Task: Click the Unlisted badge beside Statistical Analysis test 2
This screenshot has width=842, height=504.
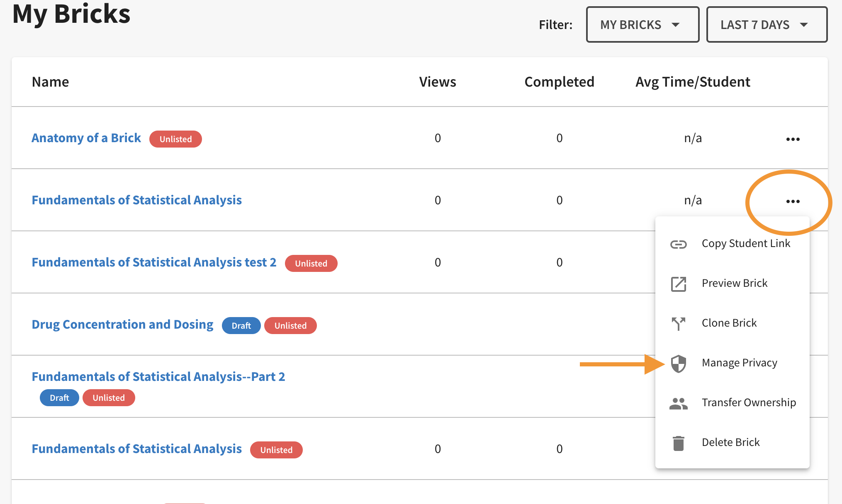Action: pyautogui.click(x=311, y=264)
